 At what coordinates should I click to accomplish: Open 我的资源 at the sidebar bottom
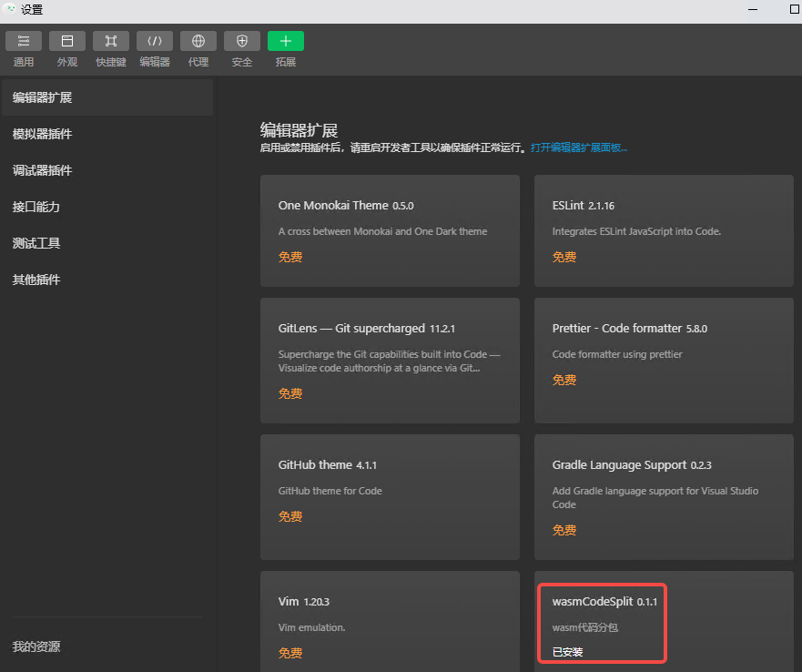click(x=36, y=647)
